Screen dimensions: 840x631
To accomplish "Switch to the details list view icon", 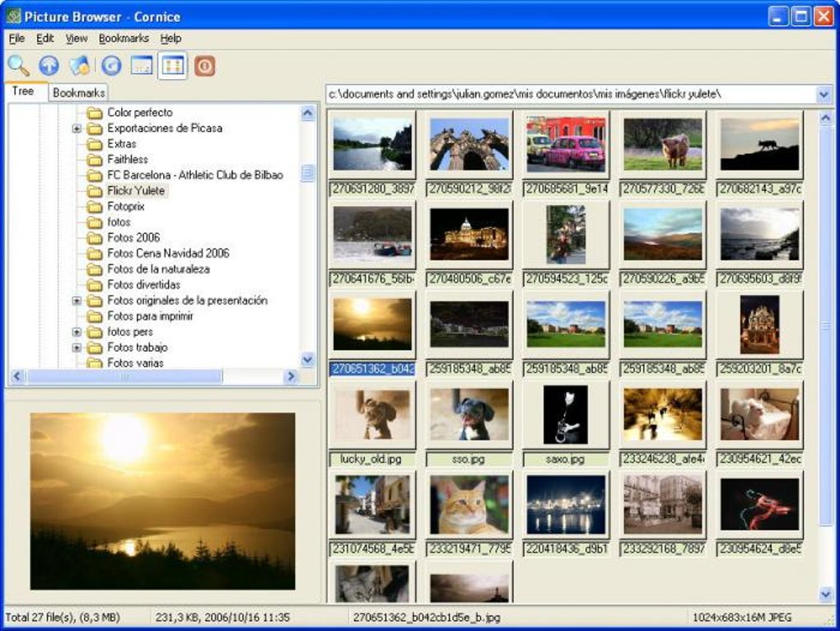I will tap(142, 66).
